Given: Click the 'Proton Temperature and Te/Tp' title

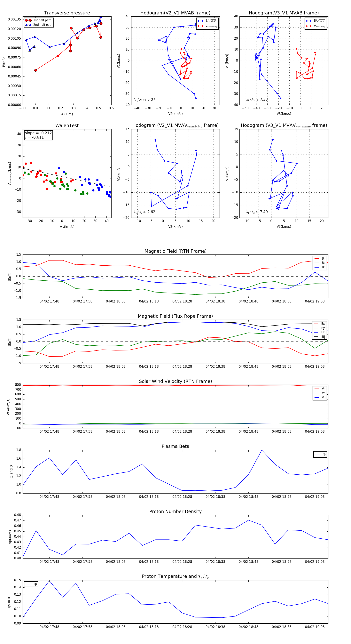Looking at the screenshot, I should [175, 576].
